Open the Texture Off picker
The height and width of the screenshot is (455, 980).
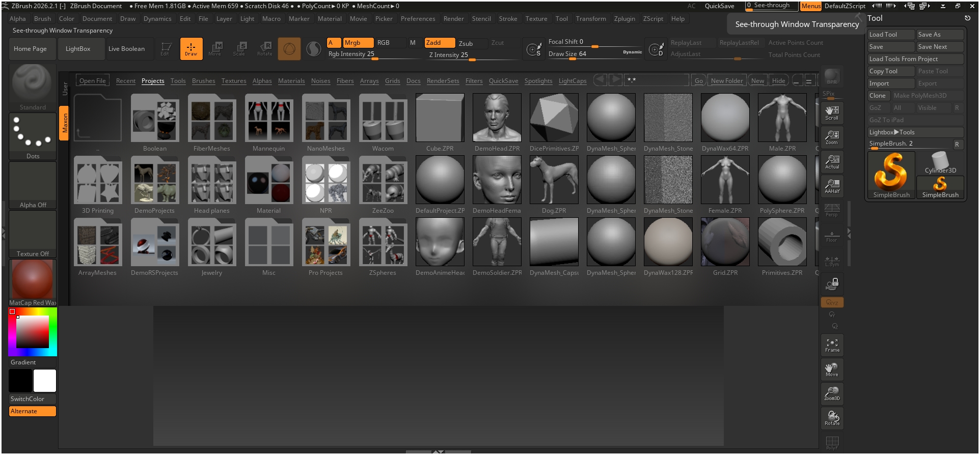(x=33, y=234)
